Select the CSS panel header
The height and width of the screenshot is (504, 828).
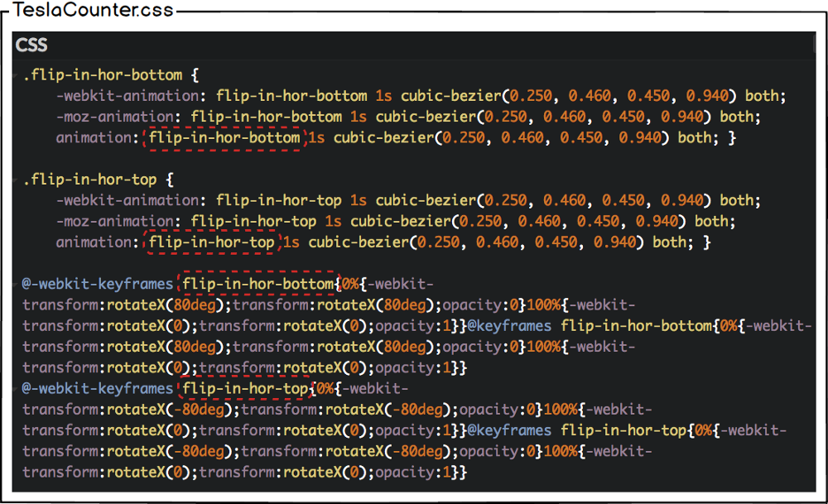(33, 46)
